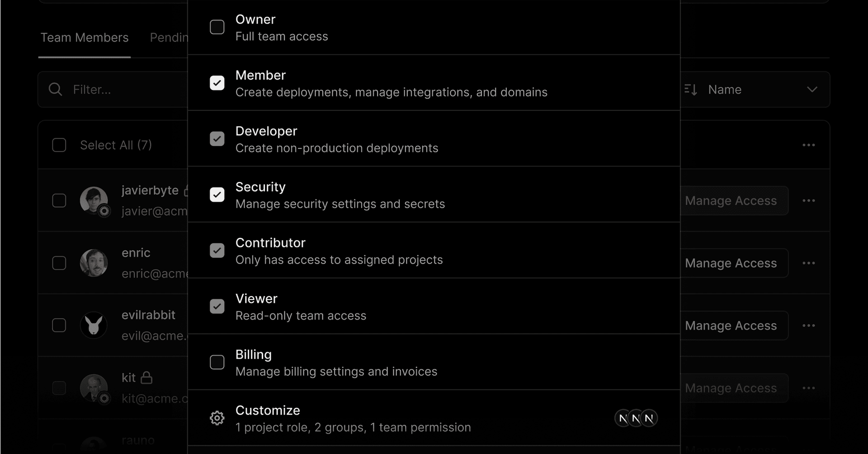
Task: Click the Filter search field
Action: point(127,90)
